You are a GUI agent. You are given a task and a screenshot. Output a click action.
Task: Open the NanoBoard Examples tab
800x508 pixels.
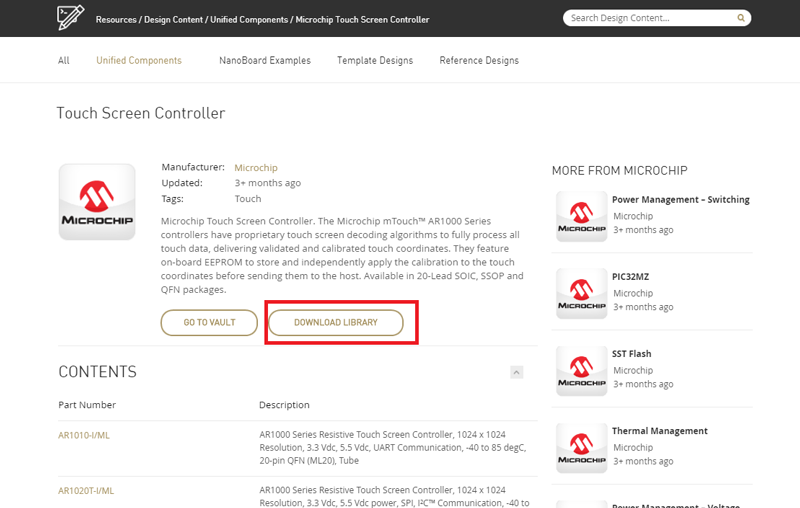pyautogui.click(x=265, y=61)
